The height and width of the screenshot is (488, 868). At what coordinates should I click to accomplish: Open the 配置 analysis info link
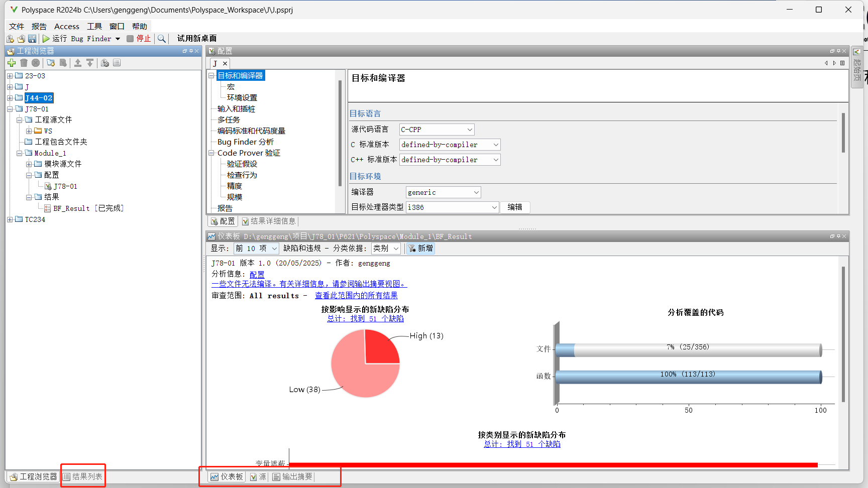[257, 274]
